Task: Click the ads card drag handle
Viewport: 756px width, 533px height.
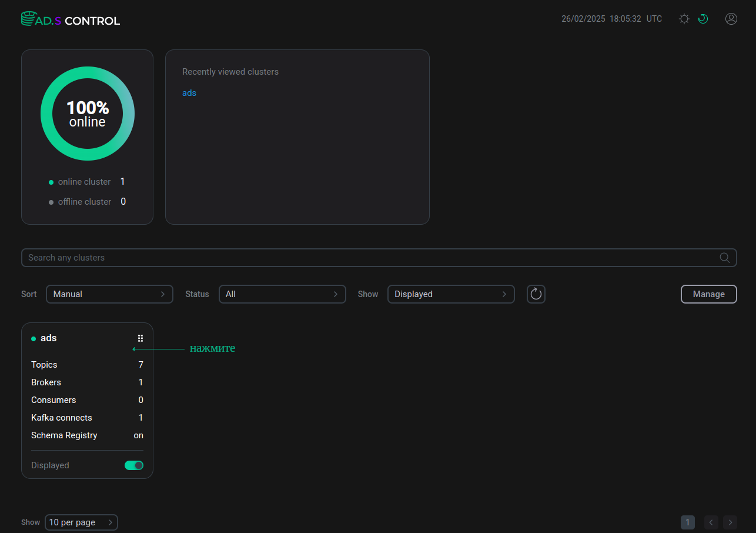Action: click(x=141, y=338)
